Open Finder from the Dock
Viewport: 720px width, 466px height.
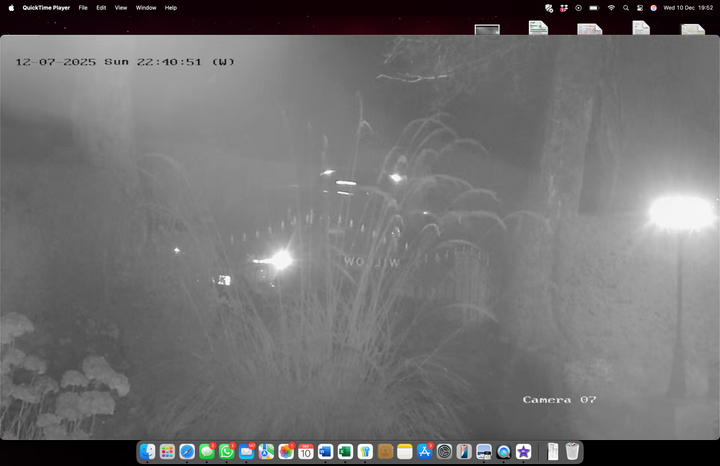148,452
